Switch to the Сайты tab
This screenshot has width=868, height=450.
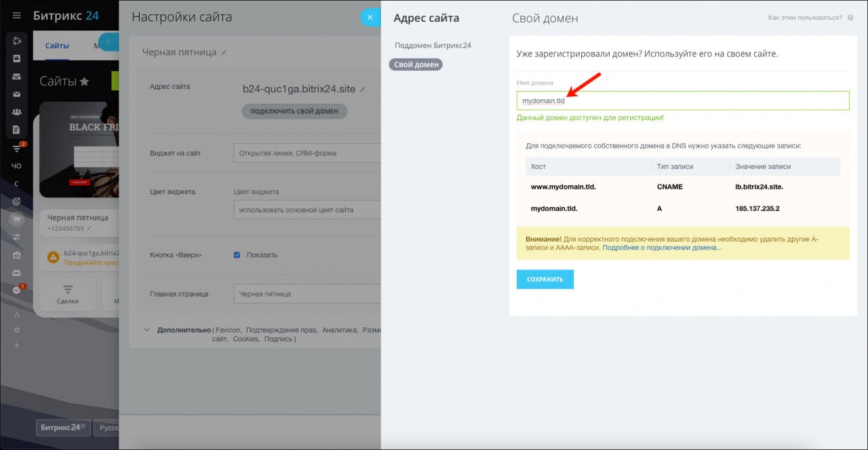click(x=57, y=46)
